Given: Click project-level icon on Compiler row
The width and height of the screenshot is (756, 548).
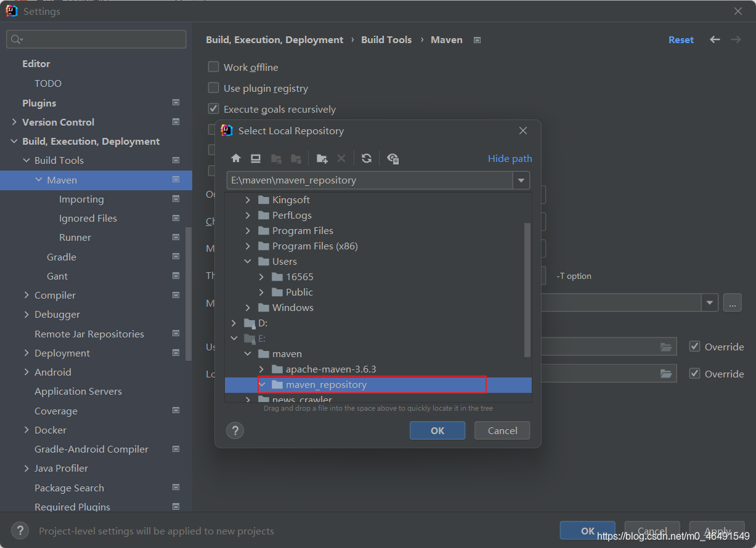Looking at the screenshot, I should coord(176,295).
